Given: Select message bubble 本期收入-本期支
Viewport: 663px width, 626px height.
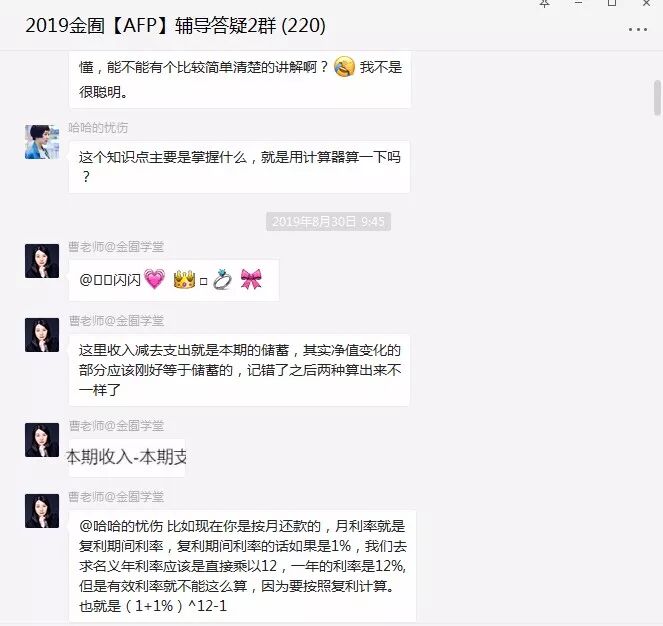Looking at the screenshot, I should pos(127,457).
